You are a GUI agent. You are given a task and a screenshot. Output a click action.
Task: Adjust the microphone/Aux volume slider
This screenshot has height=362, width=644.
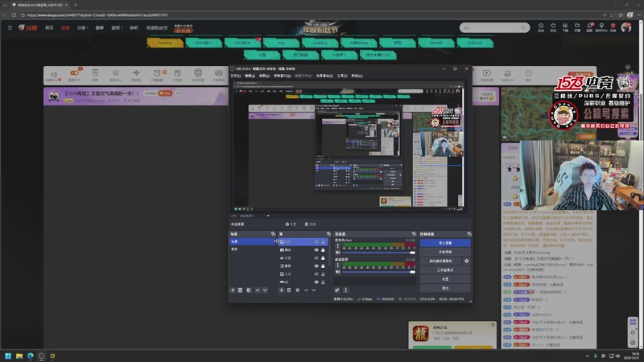[378, 253]
